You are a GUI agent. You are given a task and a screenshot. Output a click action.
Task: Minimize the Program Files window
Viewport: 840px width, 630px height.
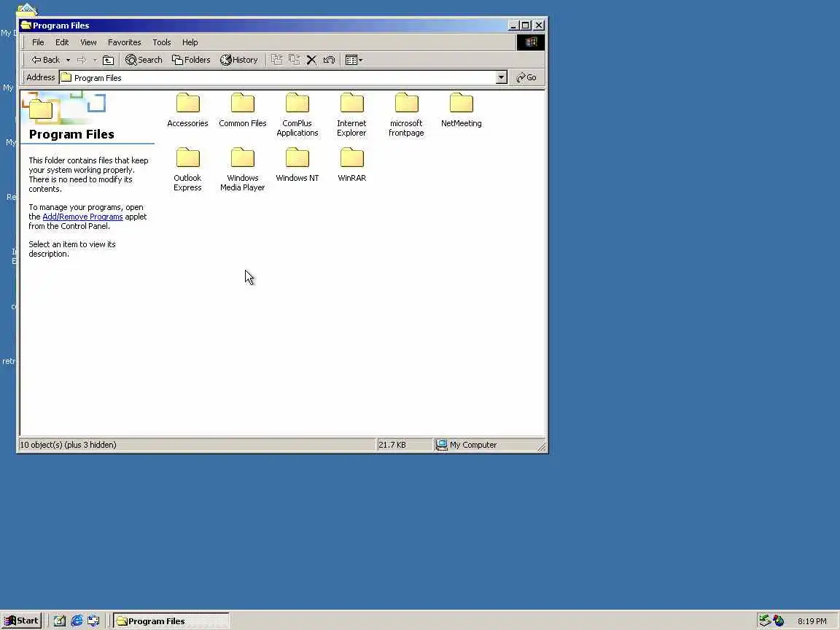[x=513, y=26]
